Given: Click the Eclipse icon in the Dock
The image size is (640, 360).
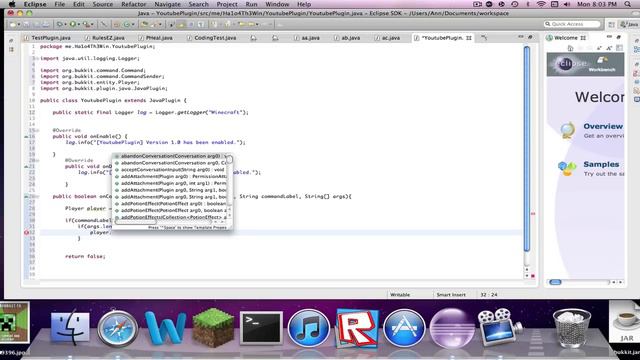Looking at the screenshot, I should point(452,329).
